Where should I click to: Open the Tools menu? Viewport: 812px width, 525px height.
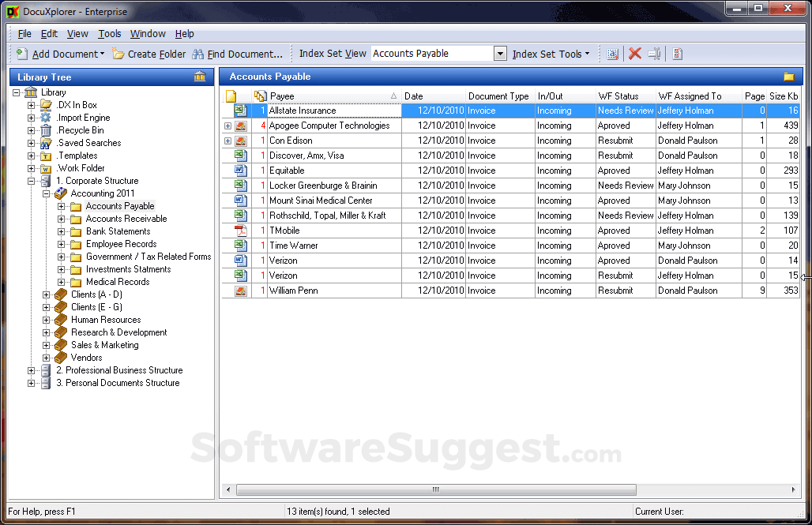109,33
